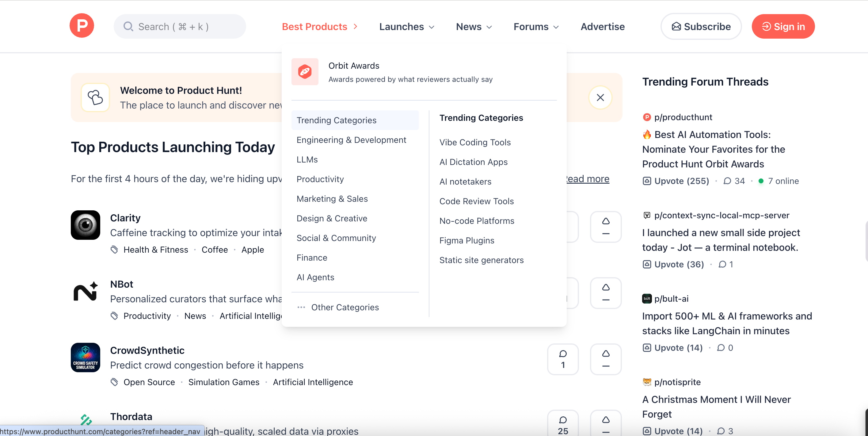Image resolution: width=868 pixels, height=436 pixels.
Task: Dismiss the welcome banner with X
Action: click(600, 98)
